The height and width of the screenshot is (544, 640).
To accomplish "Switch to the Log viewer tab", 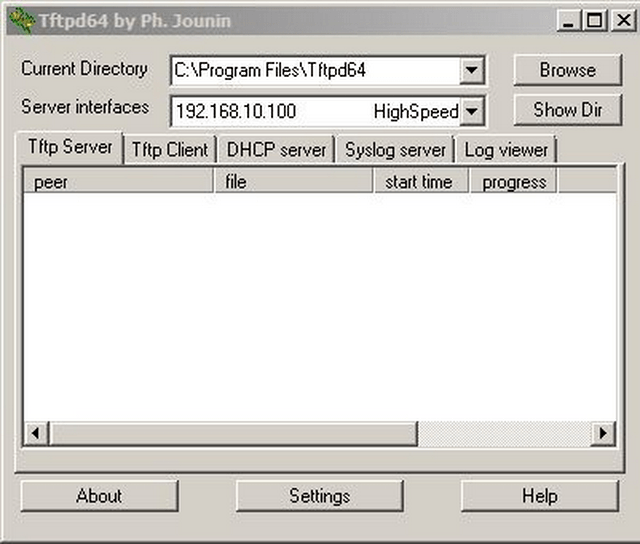I will click(x=506, y=150).
